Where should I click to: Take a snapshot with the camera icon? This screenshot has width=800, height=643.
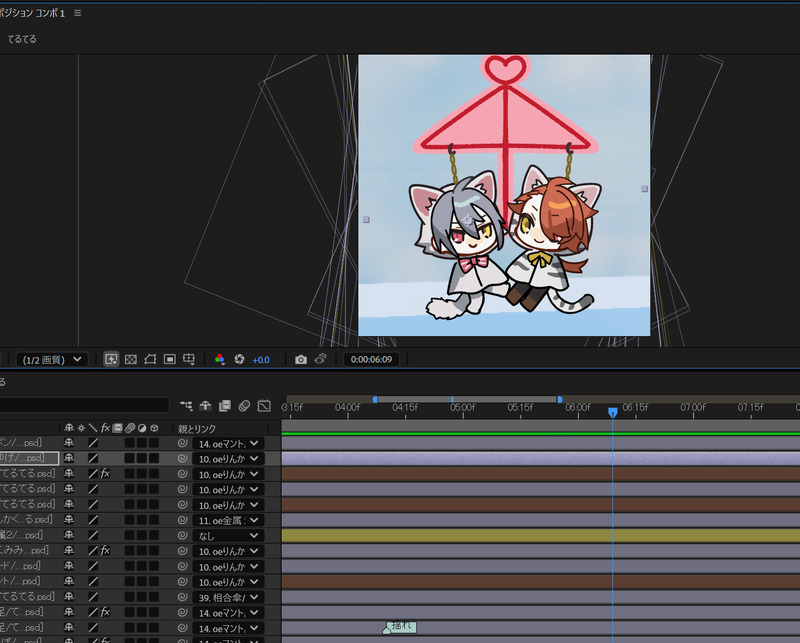(x=301, y=359)
